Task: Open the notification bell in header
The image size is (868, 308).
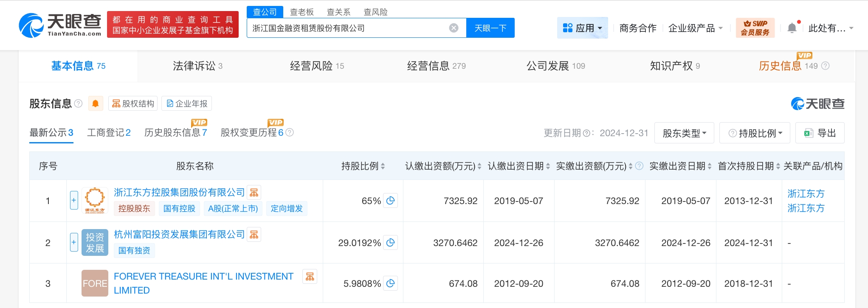Action: 792,28
